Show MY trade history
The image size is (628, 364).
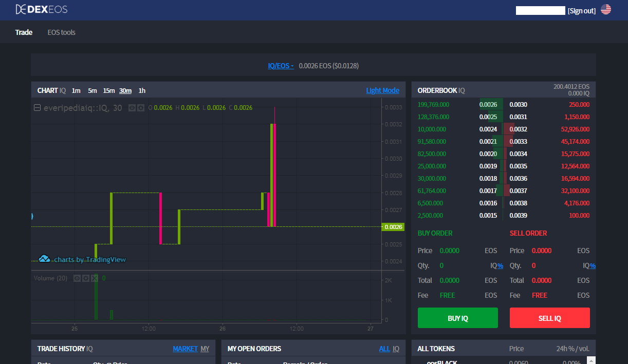(205, 349)
